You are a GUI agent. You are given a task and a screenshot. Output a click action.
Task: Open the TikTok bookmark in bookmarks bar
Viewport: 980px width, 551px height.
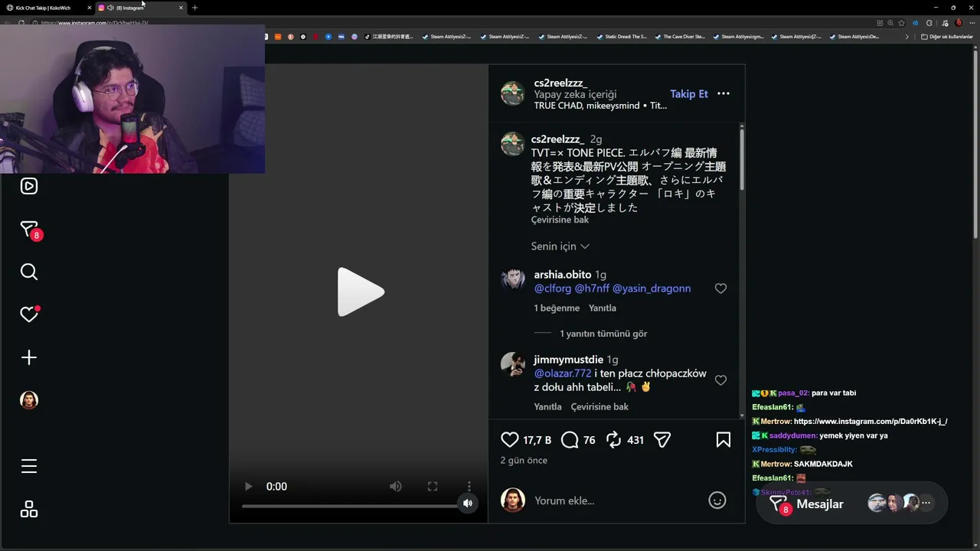389,37
